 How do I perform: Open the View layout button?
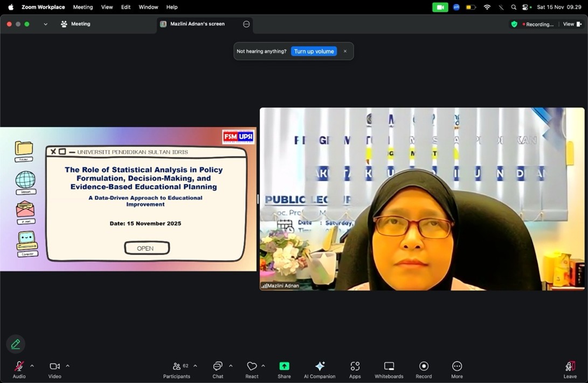tap(572, 24)
